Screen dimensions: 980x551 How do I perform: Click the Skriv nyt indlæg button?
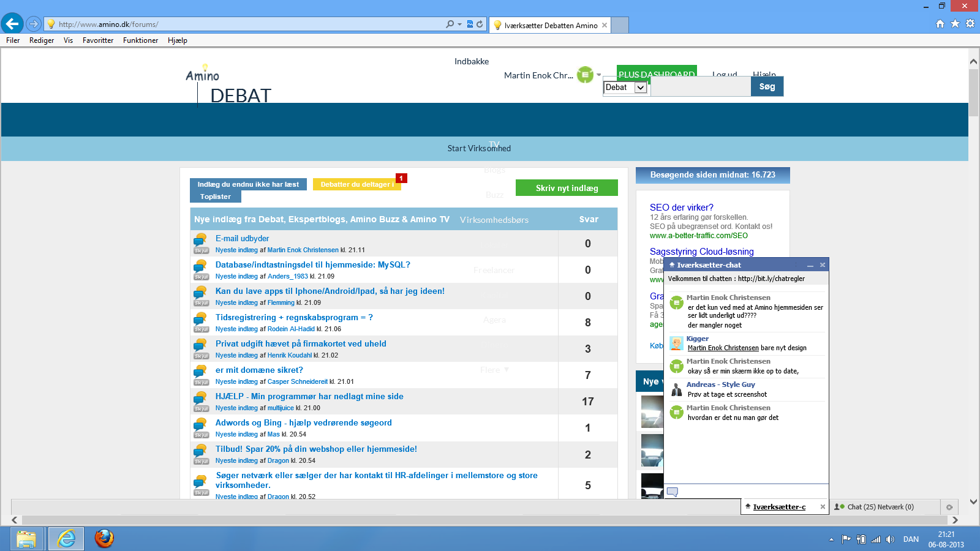click(567, 188)
